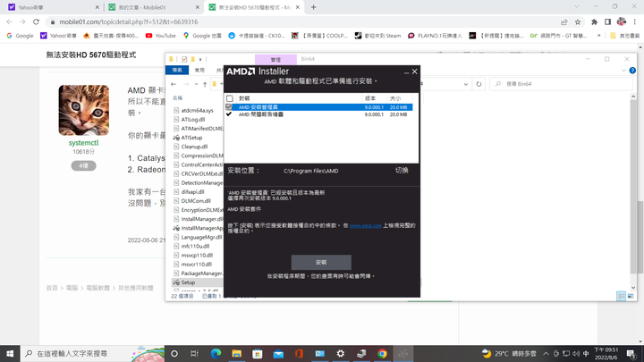Show hidden system tray icons
This screenshot has width=644, height=362.
click(x=546, y=353)
